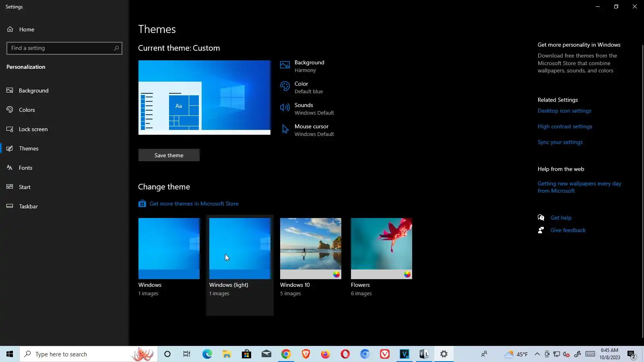Click the taskbar search box
Screen dimensions: 644x362
[x=89, y=354]
